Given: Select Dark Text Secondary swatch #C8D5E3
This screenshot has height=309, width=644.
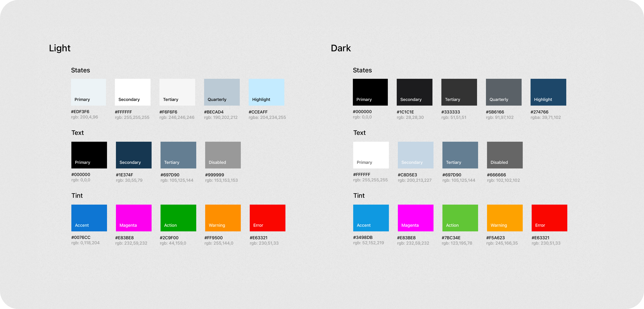Looking at the screenshot, I should coord(416,155).
